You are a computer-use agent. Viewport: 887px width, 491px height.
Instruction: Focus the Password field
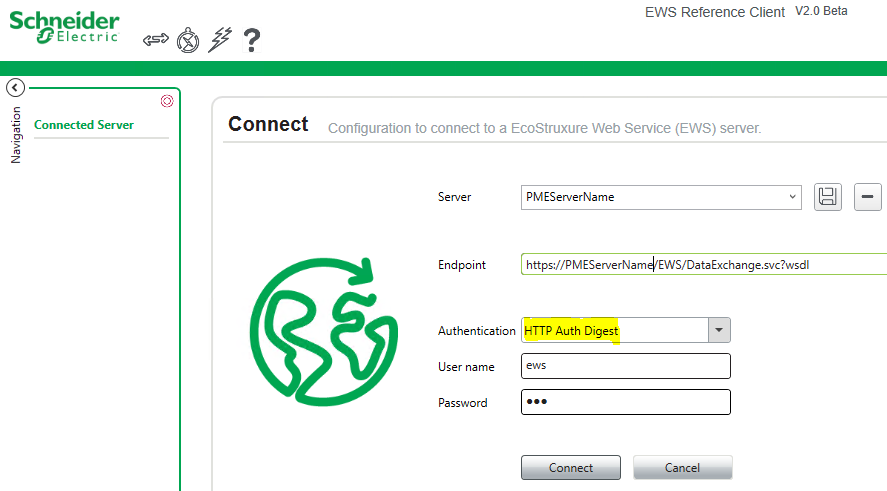click(x=626, y=402)
